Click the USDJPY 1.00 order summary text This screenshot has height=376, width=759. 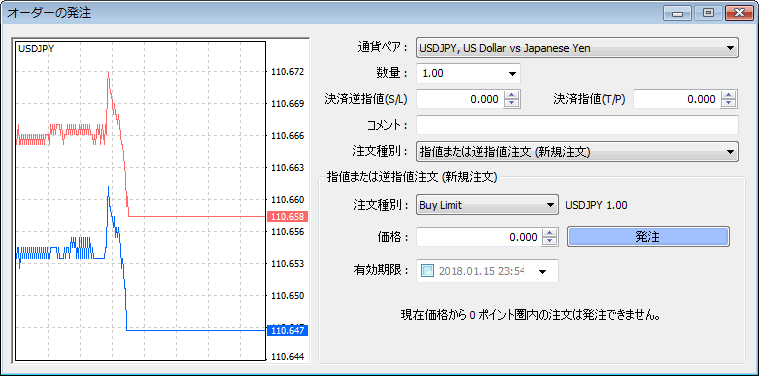(x=596, y=205)
